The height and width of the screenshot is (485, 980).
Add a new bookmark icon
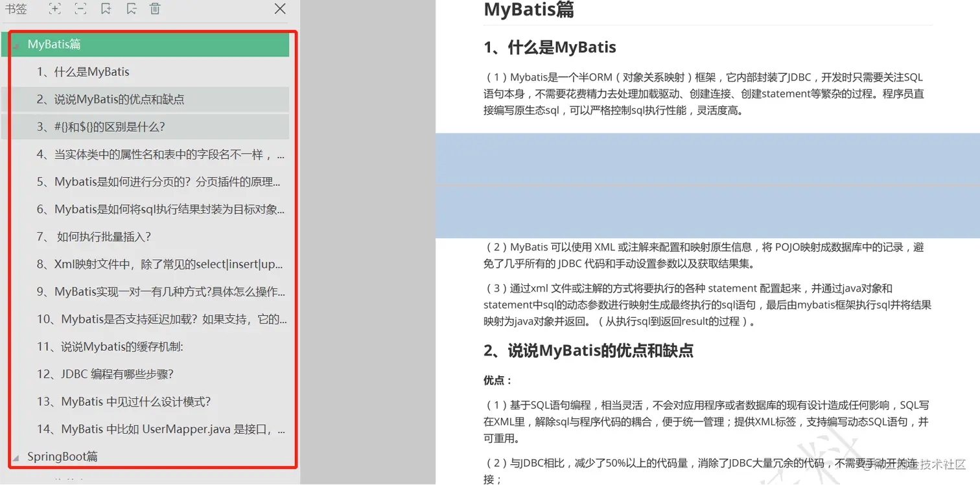106,8
